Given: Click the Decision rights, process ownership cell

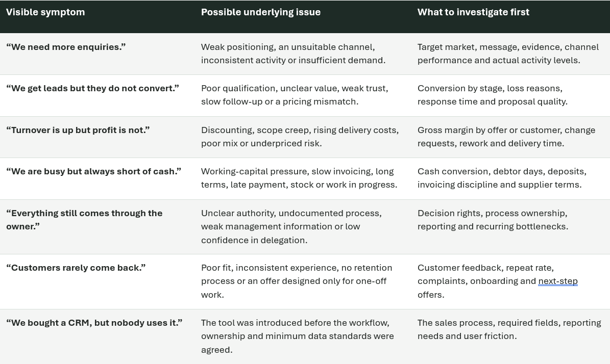Looking at the screenshot, I should [493, 220].
